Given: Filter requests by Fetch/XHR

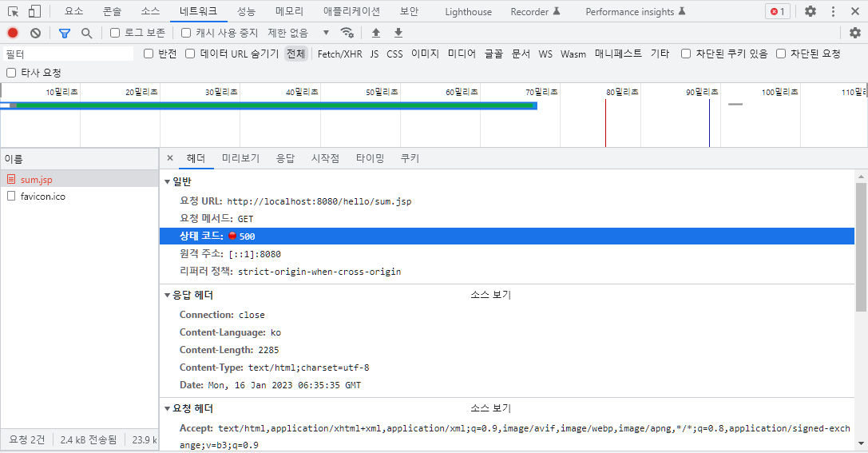Looking at the screenshot, I should (x=340, y=54).
